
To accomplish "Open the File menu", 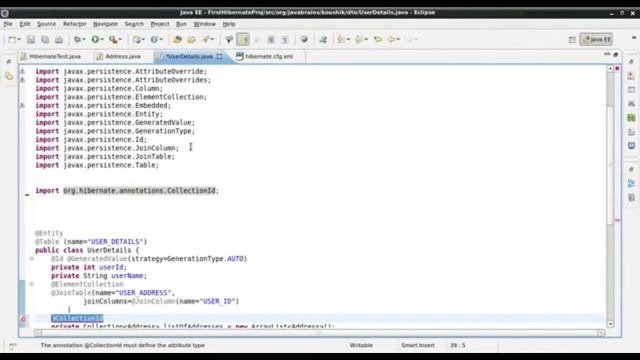I will coord(8,24).
